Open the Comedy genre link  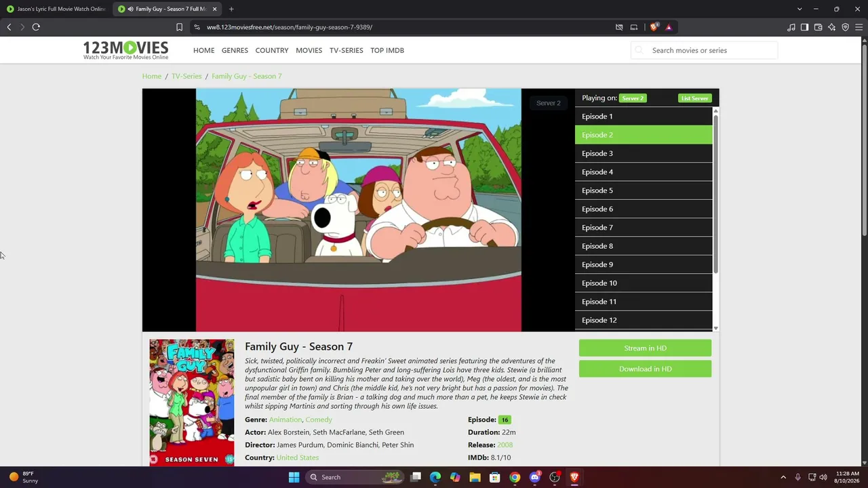tap(319, 420)
